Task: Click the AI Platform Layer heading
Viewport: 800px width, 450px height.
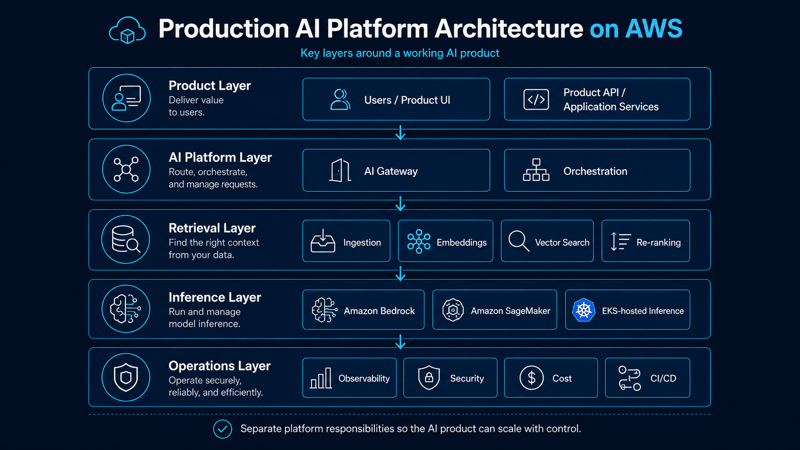Action: click(220, 157)
